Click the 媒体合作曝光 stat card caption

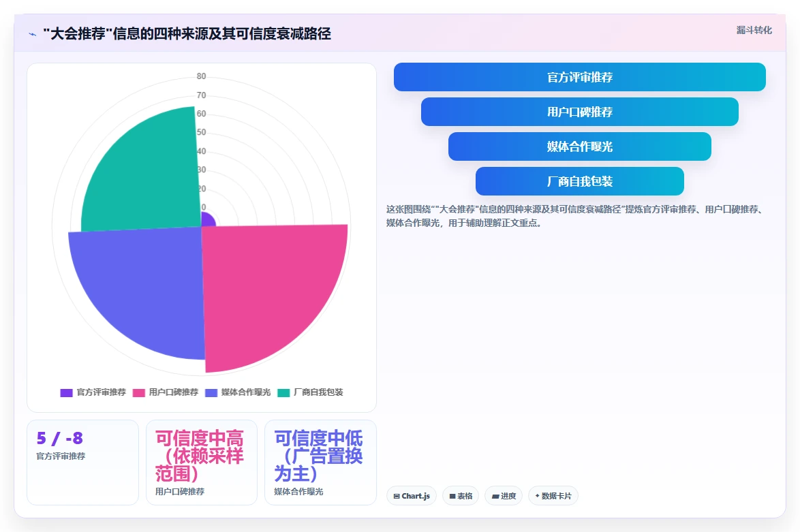(x=298, y=492)
